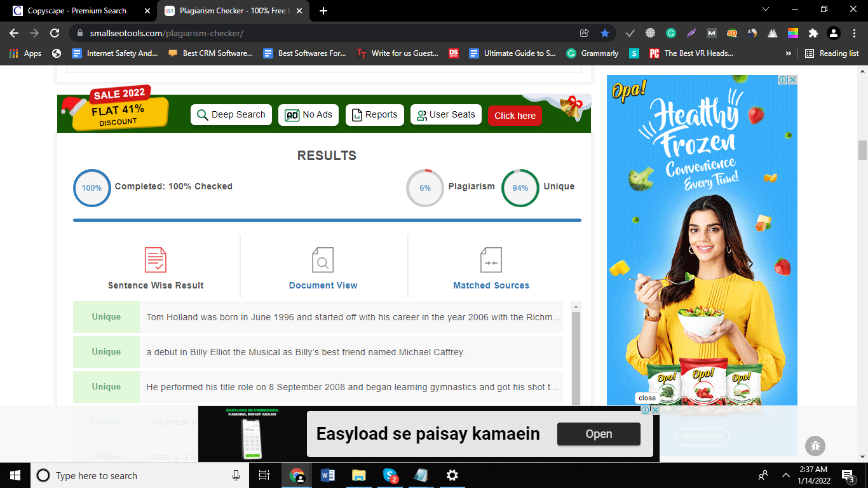Open Chrome three-dot menu

pyautogui.click(x=854, y=33)
